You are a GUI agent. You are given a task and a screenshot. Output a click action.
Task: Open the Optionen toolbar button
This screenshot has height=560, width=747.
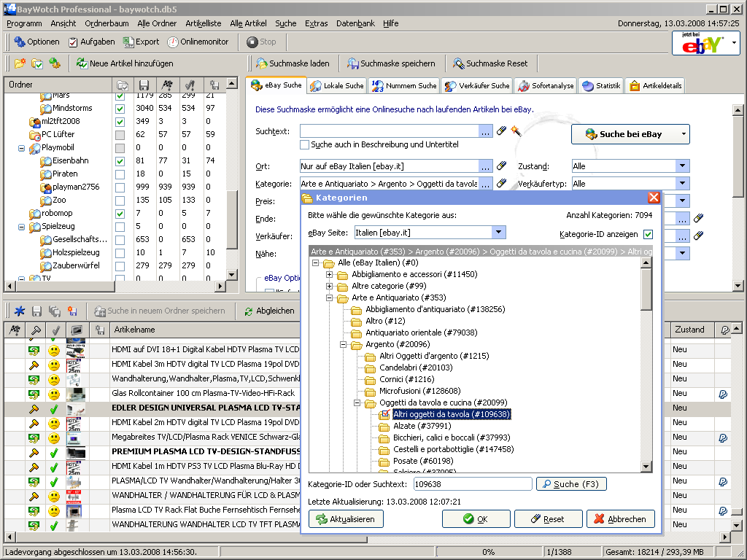click(x=36, y=42)
